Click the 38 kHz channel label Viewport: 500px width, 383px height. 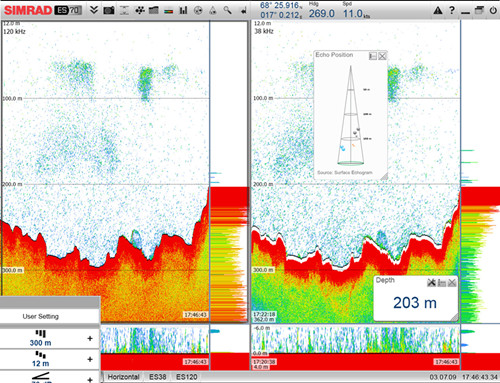[x=264, y=31]
